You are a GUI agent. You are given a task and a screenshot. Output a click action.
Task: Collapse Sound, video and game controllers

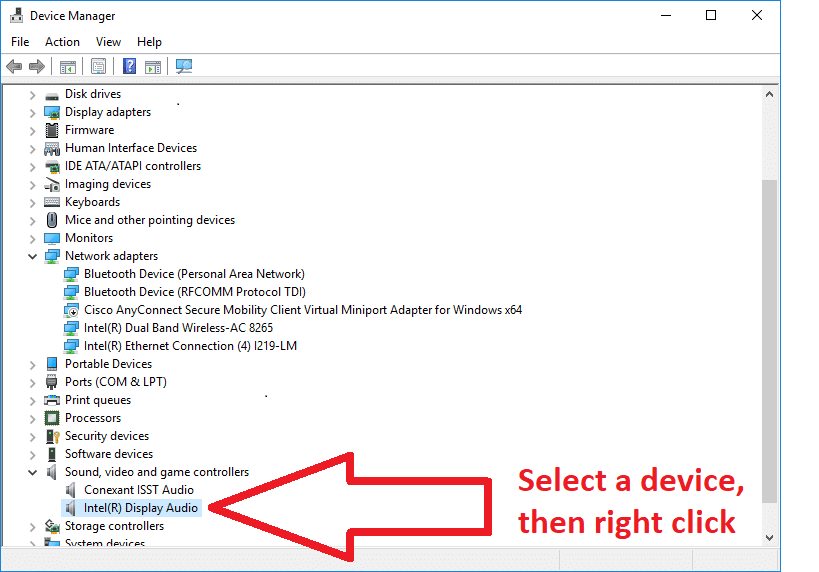pos(33,472)
